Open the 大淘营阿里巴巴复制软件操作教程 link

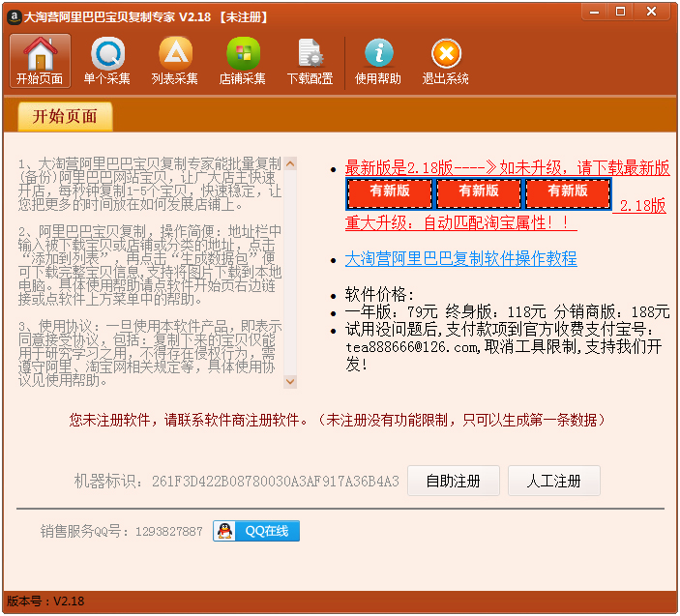click(460, 258)
